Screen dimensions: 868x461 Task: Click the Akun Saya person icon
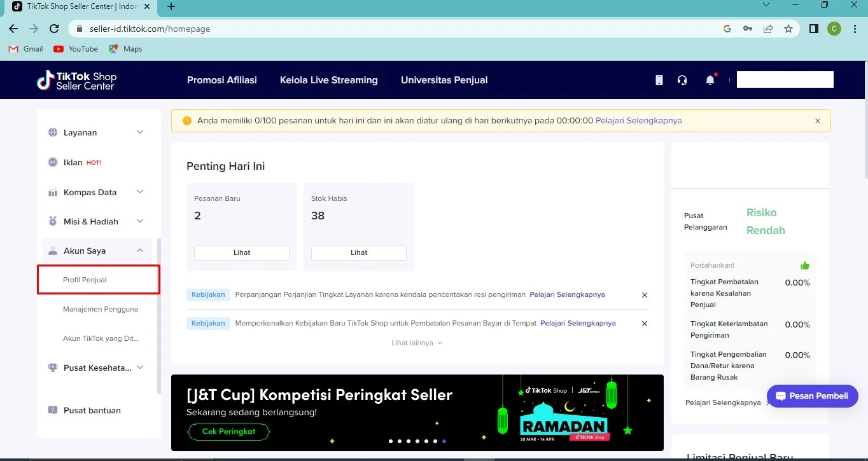(53, 251)
